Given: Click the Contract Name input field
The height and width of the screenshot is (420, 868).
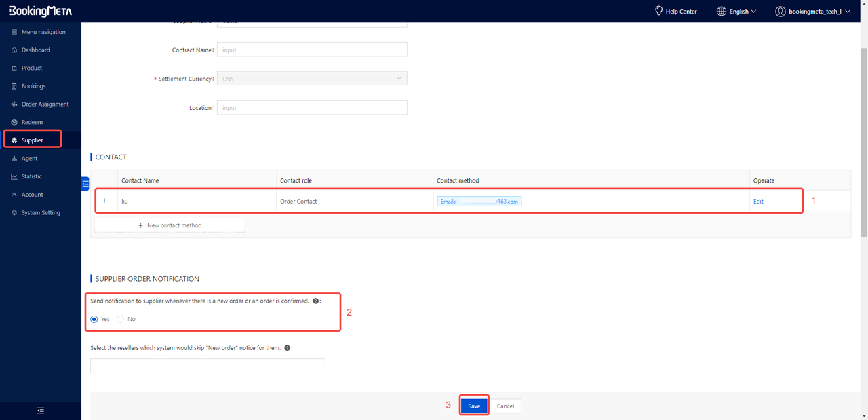Looking at the screenshot, I should click(312, 50).
